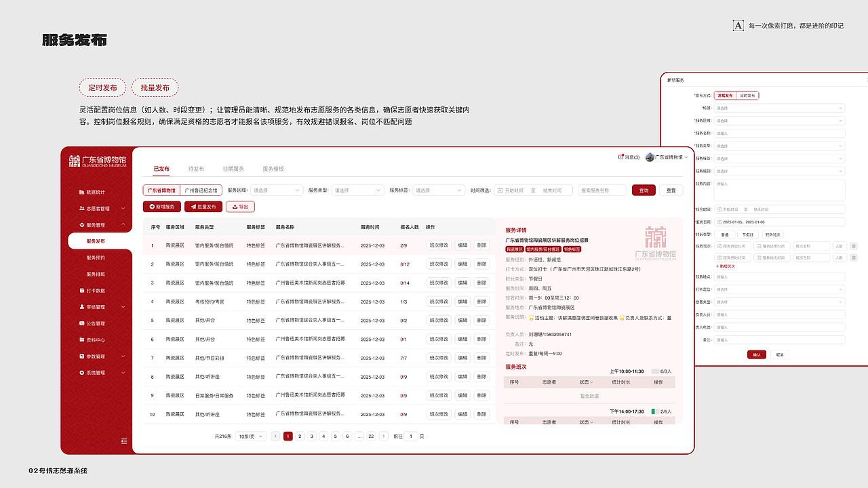Click the 新增服务 button
Screen dimensions: 868x488
(161, 207)
